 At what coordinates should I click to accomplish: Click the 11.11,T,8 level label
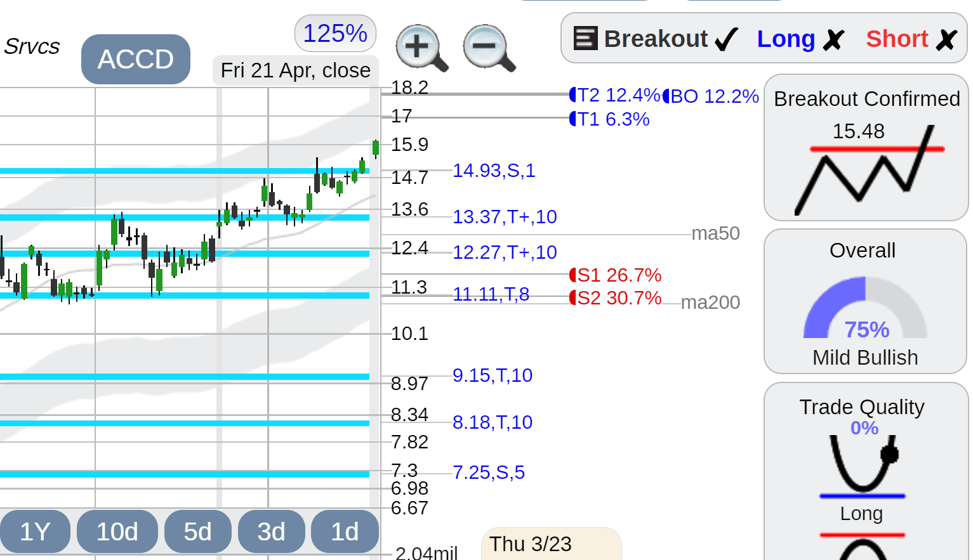coord(491,294)
